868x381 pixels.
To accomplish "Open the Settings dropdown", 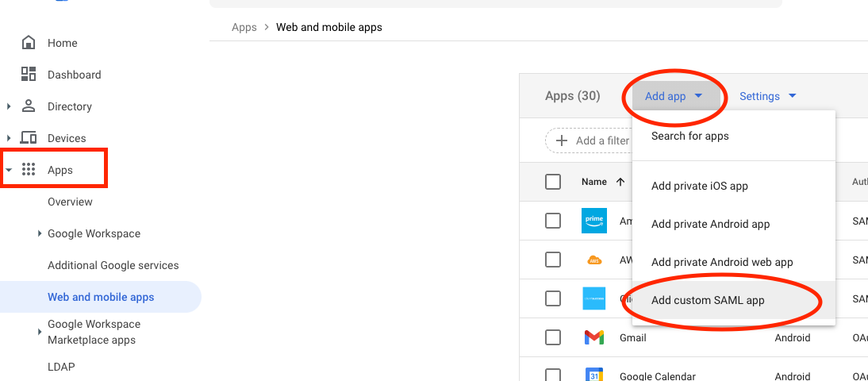I will 768,96.
